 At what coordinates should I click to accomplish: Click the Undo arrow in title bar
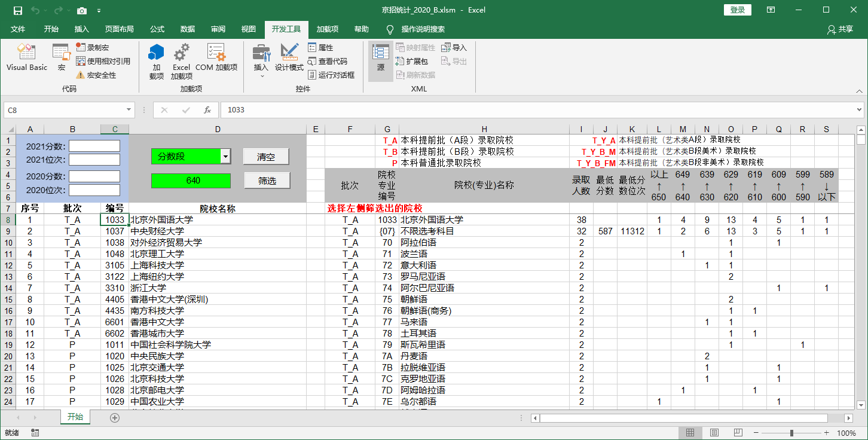35,10
